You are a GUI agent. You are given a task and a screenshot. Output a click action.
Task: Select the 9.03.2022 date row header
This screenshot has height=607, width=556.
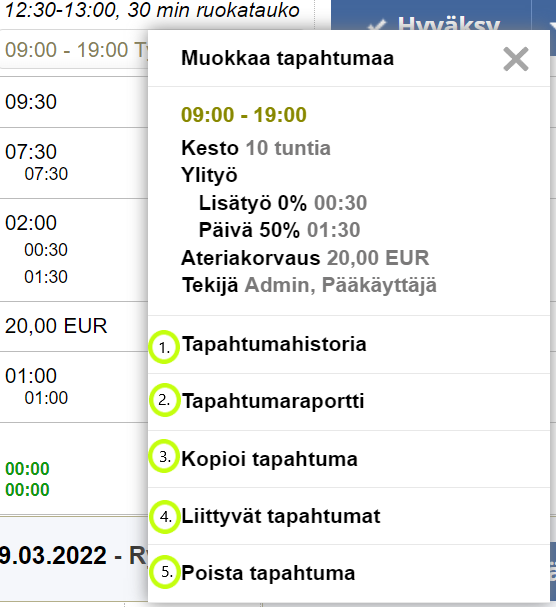click(74, 556)
